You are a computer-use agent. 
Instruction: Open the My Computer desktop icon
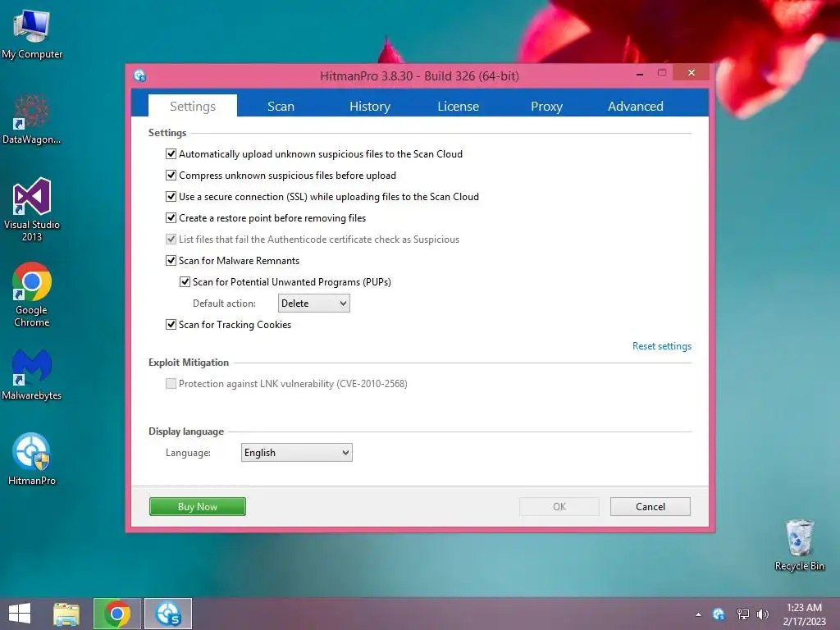tap(32, 34)
